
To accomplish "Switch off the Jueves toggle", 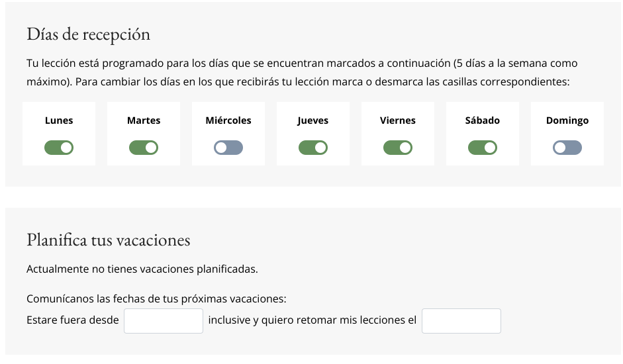I will click(x=313, y=148).
